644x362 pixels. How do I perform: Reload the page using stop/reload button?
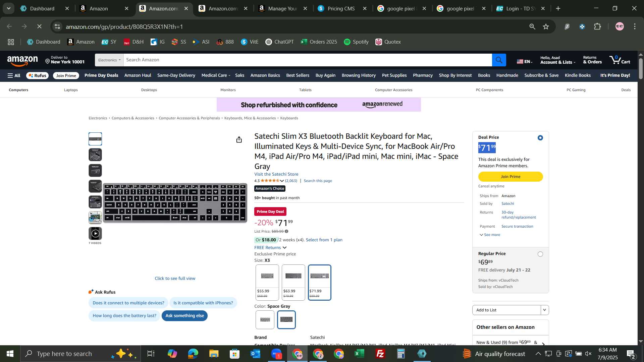pos(39,26)
